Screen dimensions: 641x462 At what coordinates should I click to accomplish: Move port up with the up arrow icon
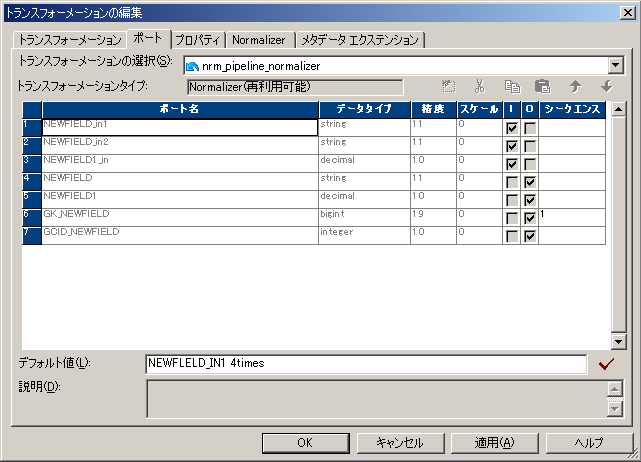(x=575, y=87)
